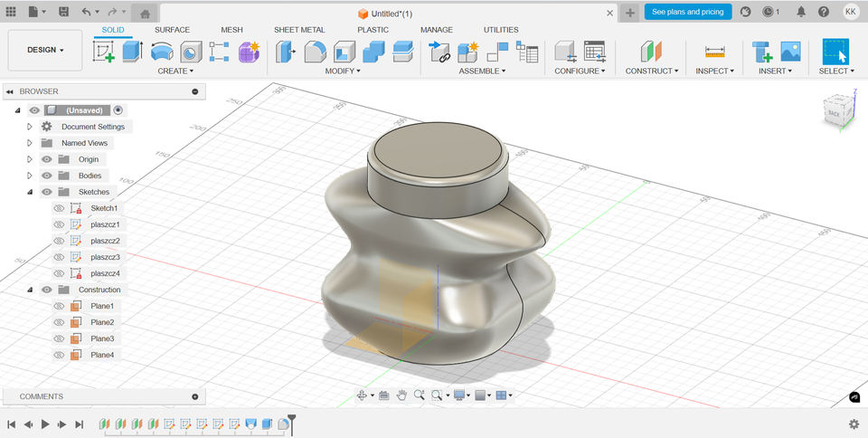Viewport: 868px width, 438px height.
Task: Open the DESIGN workspace dropdown
Action: pos(45,51)
